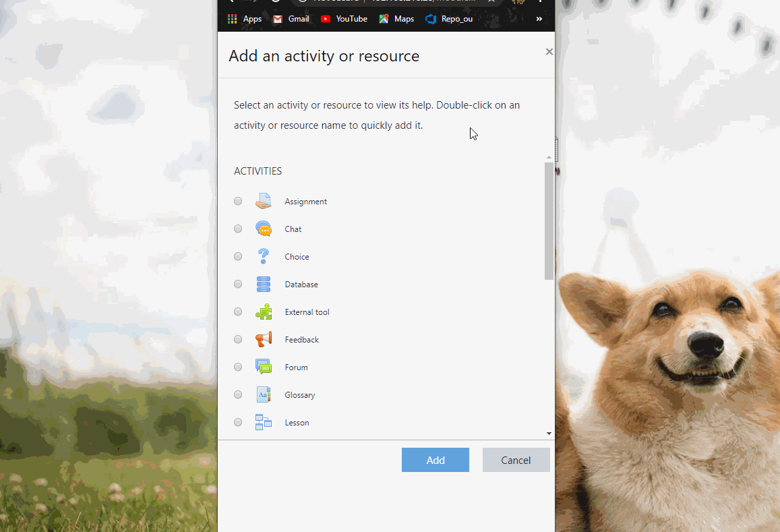This screenshot has height=532, width=780.
Task: Click the activity list scrollbar thumb
Action: (x=549, y=221)
